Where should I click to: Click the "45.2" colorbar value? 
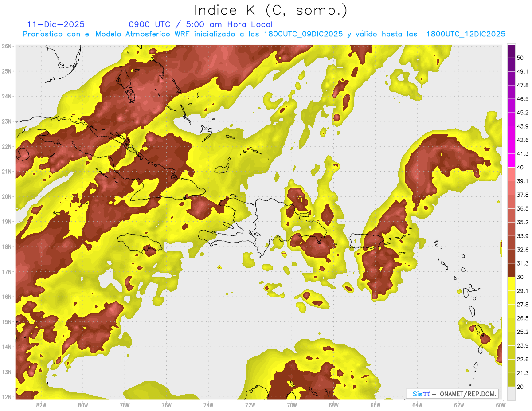point(523,113)
